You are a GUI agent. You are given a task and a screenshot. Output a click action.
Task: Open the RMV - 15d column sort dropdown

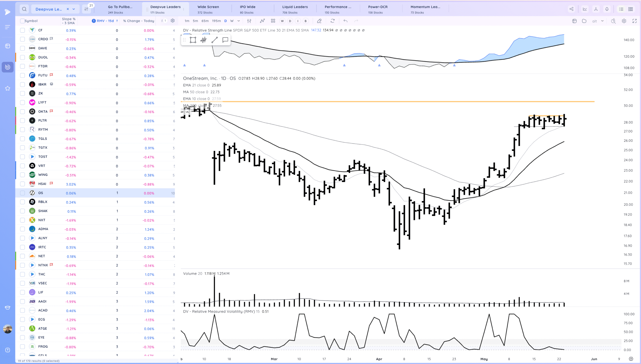click(117, 21)
